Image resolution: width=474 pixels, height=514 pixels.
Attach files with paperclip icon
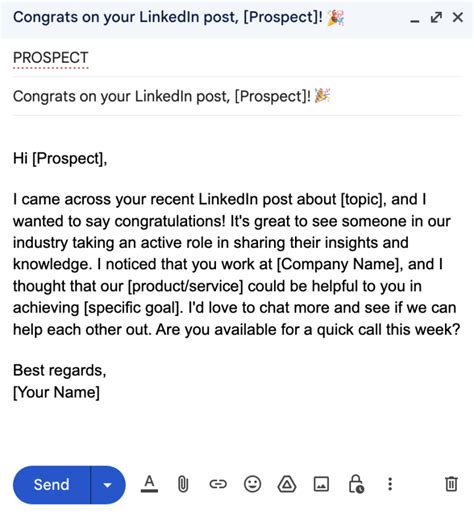183,484
